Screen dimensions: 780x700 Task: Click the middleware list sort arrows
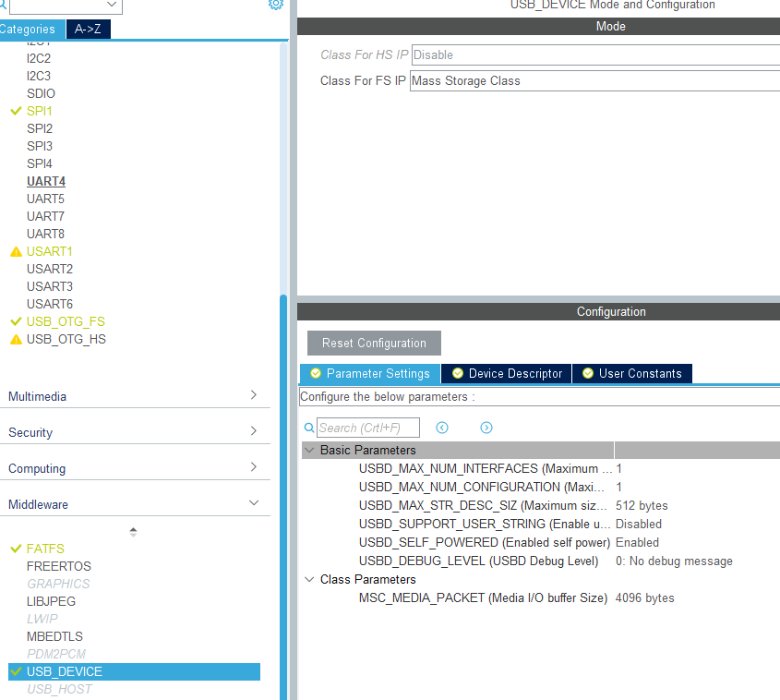click(x=133, y=532)
